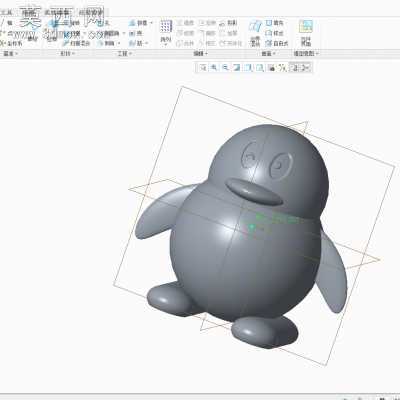Expand the 工程 (Engineering) group
The image size is (400, 400).
125,53
